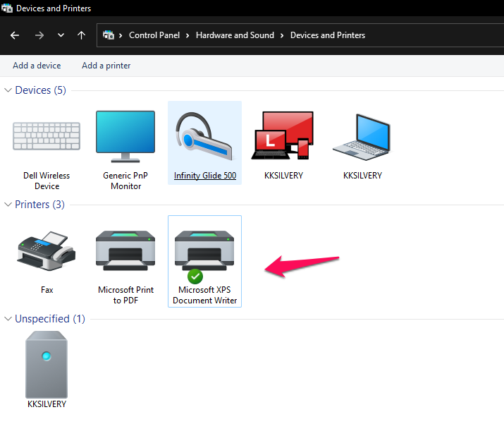
Task: Select the Generic PnP Monitor icon
Action: [x=125, y=137]
